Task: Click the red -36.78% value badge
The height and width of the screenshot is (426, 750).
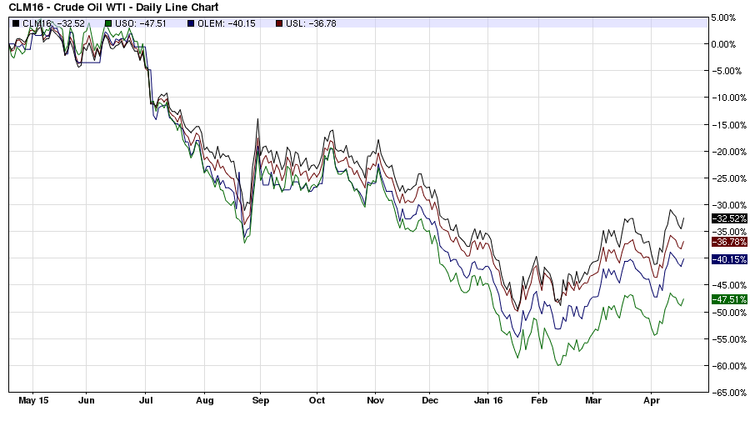Action: coord(728,241)
